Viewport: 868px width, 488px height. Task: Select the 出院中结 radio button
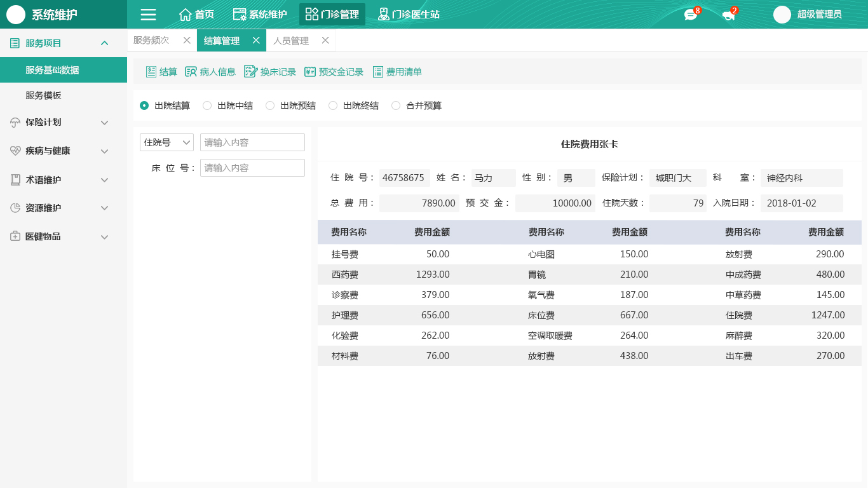[207, 105]
